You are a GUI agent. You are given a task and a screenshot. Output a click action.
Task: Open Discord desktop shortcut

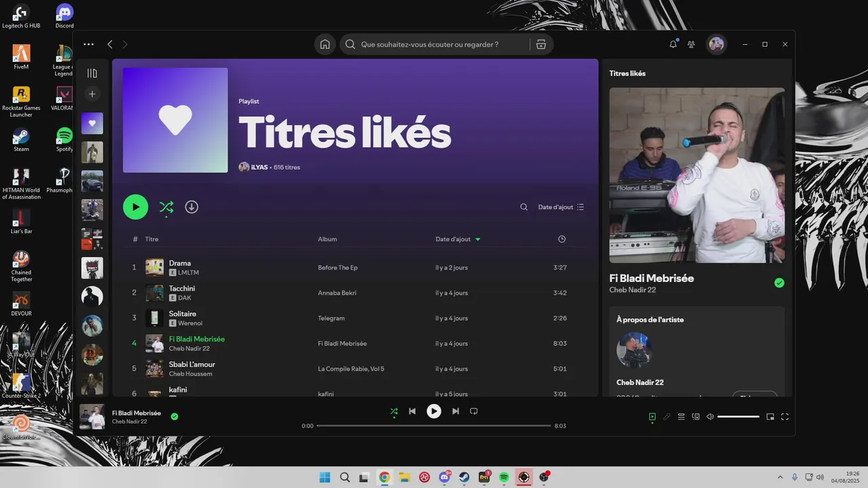click(x=64, y=16)
